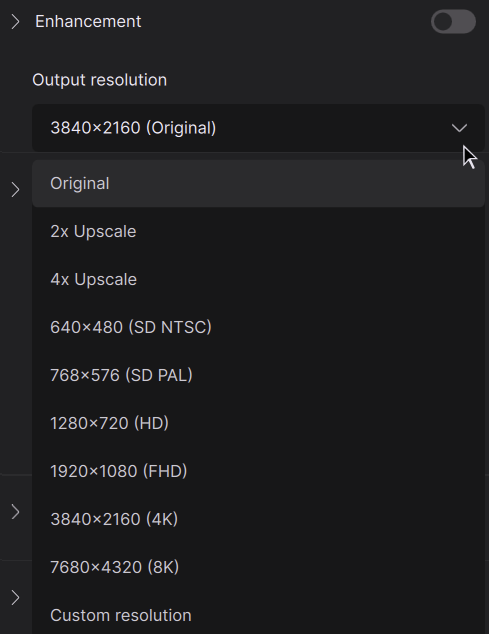
Task: Expand the section chevron left of Original
Action: tap(15, 190)
